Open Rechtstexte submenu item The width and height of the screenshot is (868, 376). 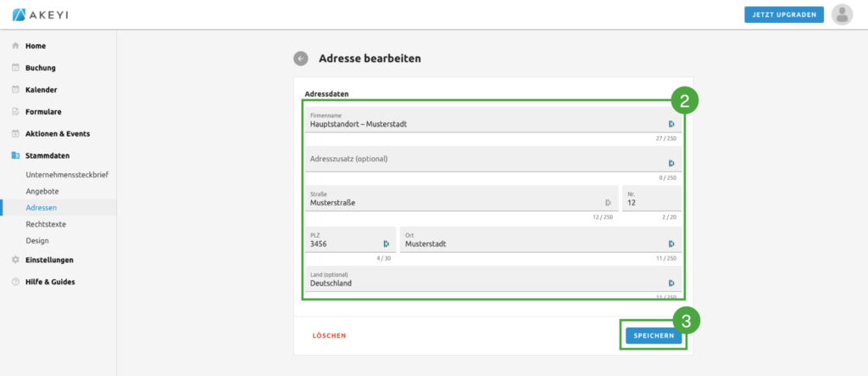pos(46,224)
